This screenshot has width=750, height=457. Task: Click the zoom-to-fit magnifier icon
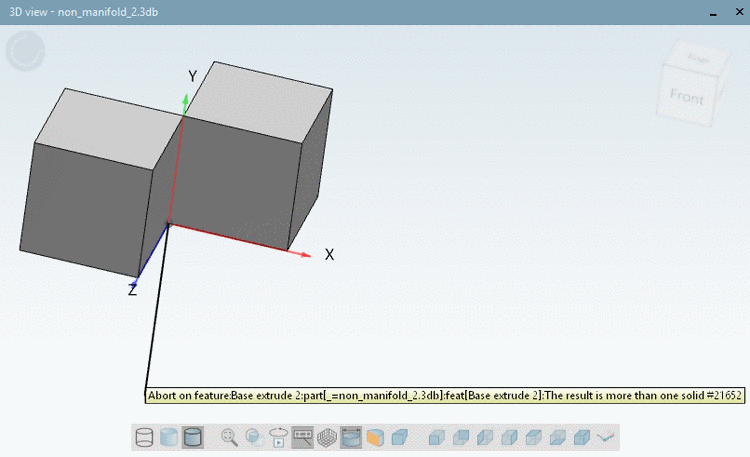click(230, 437)
